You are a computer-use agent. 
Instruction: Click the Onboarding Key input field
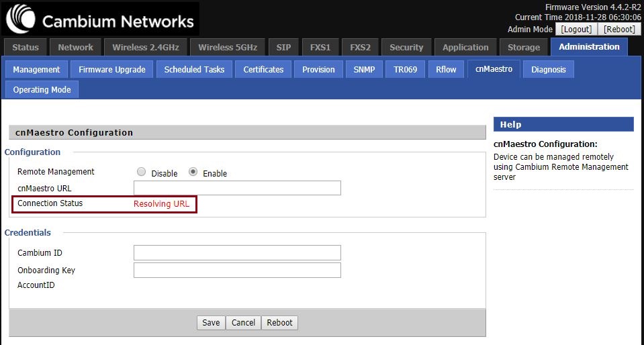237,270
